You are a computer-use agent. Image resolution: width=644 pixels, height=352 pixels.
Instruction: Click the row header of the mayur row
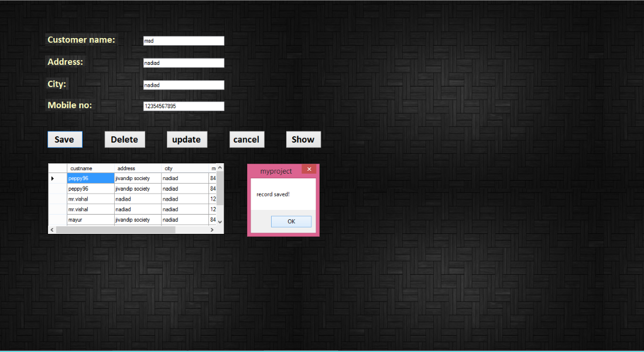(57, 220)
